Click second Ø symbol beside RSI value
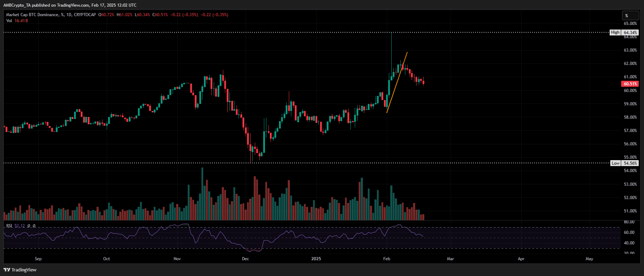The height and width of the screenshot is (276, 644). coord(34,226)
